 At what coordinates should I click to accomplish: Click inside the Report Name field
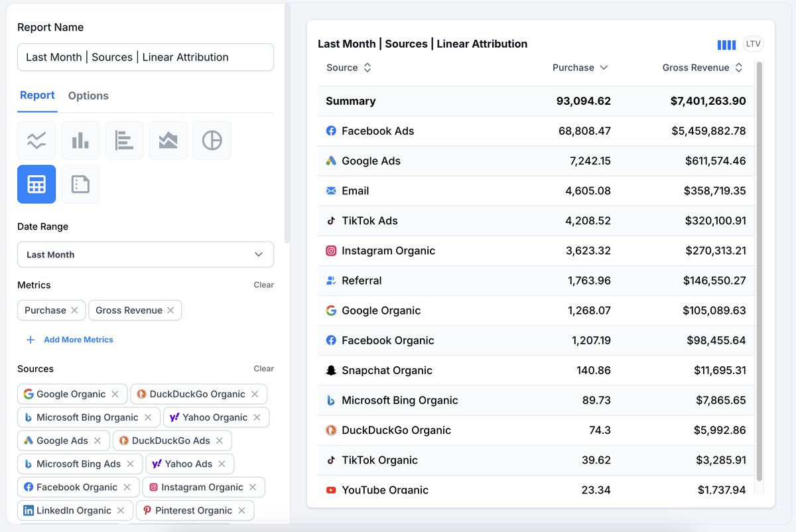click(x=145, y=57)
